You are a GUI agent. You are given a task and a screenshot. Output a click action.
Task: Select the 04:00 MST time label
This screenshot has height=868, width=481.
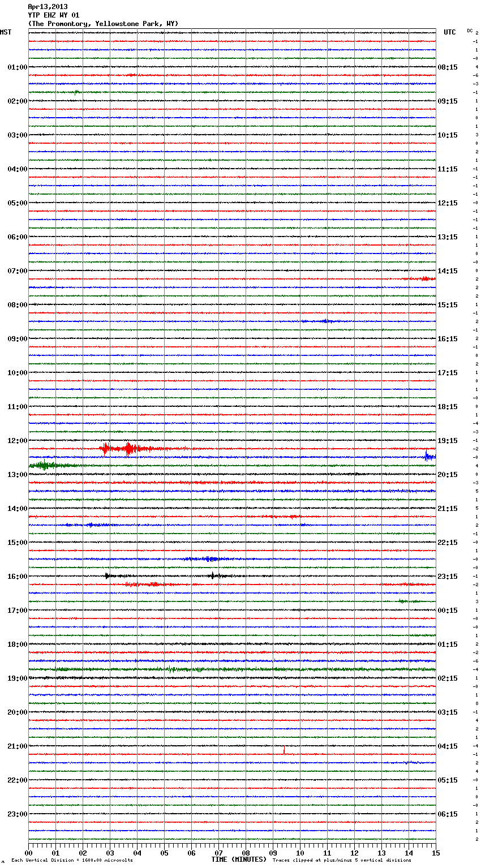17,169
